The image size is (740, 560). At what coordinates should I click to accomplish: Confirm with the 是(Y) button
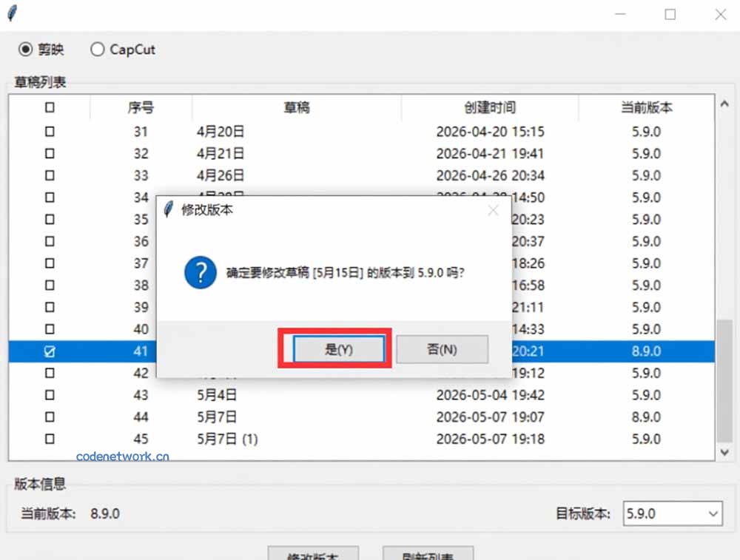338,349
